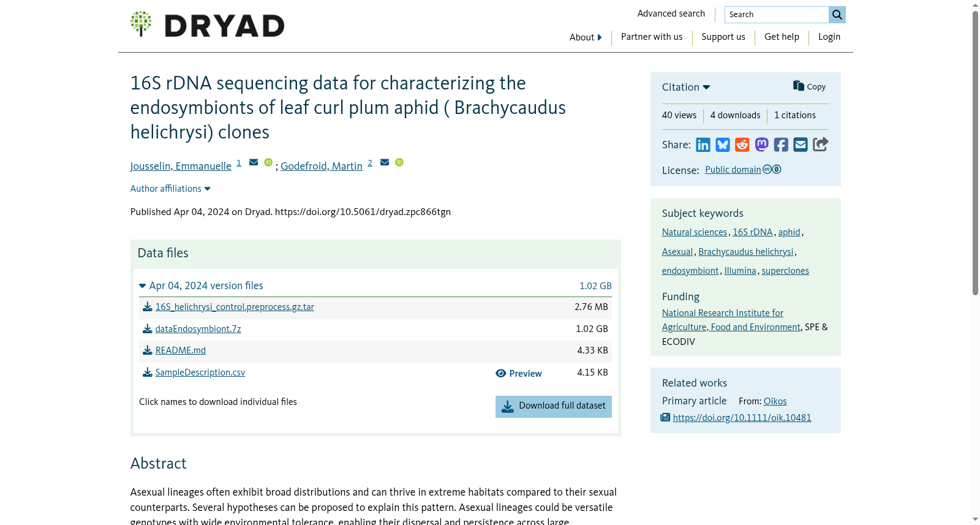980x525 pixels.
Task: Open Jousselin's ORCID profile icon
Action: (x=268, y=162)
